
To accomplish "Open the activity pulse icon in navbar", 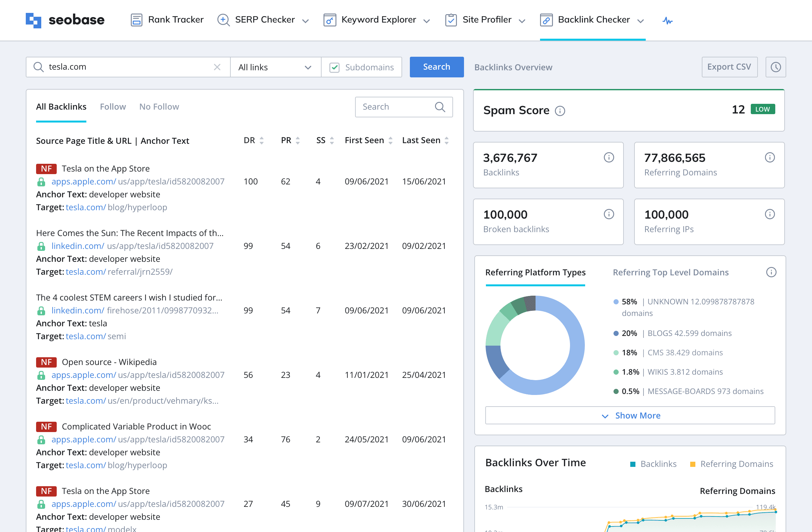I will [667, 21].
